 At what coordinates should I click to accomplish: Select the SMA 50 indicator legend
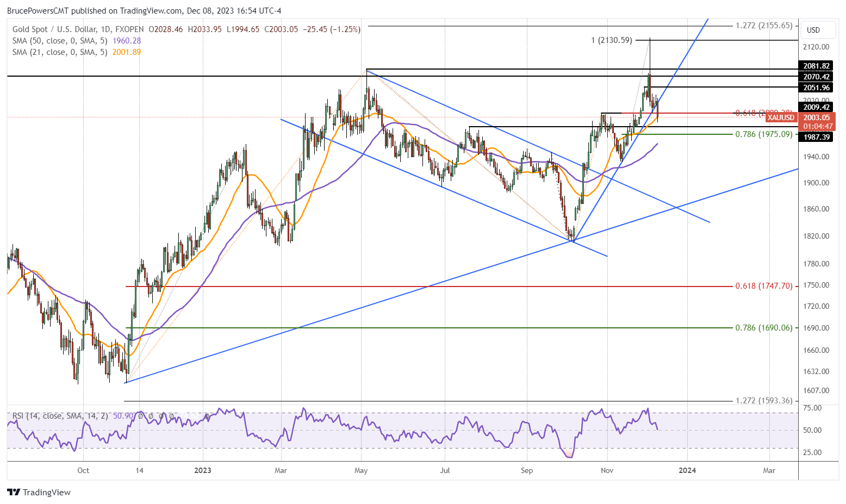(60, 41)
